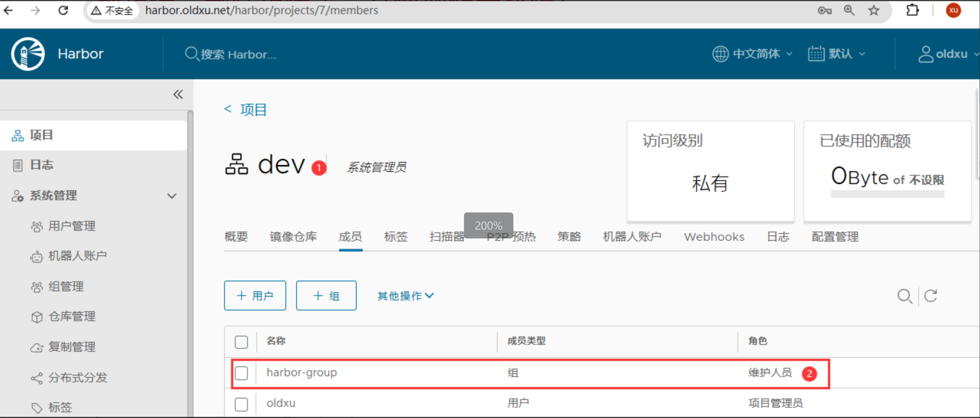Screen dimensions: 980x418
Task: Collapse sidebar with double chevron icon
Action: (x=178, y=95)
